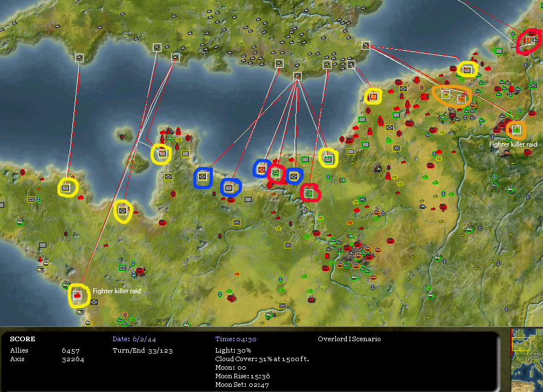Select the green armored vehicle target at the river mouth

(276, 172)
